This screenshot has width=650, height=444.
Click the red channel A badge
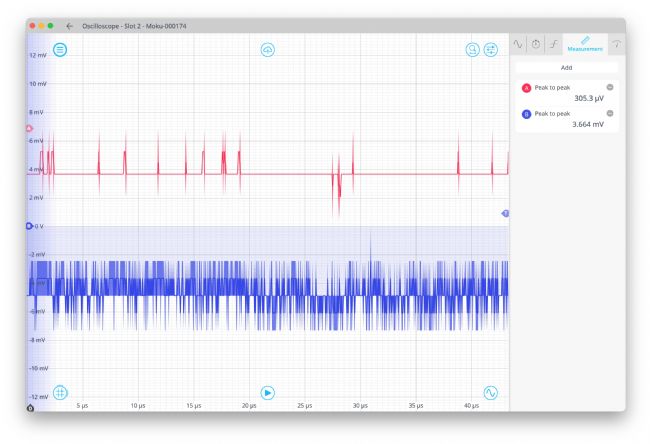527,88
